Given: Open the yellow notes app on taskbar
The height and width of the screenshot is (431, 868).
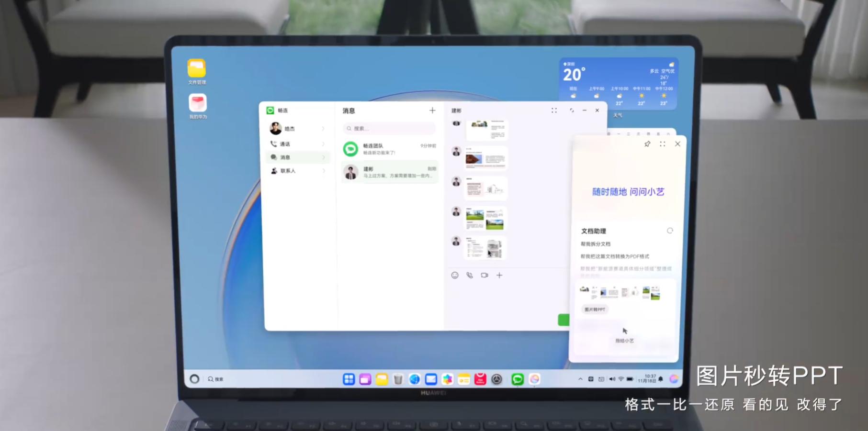Looking at the screenshot, I should 464,379.
